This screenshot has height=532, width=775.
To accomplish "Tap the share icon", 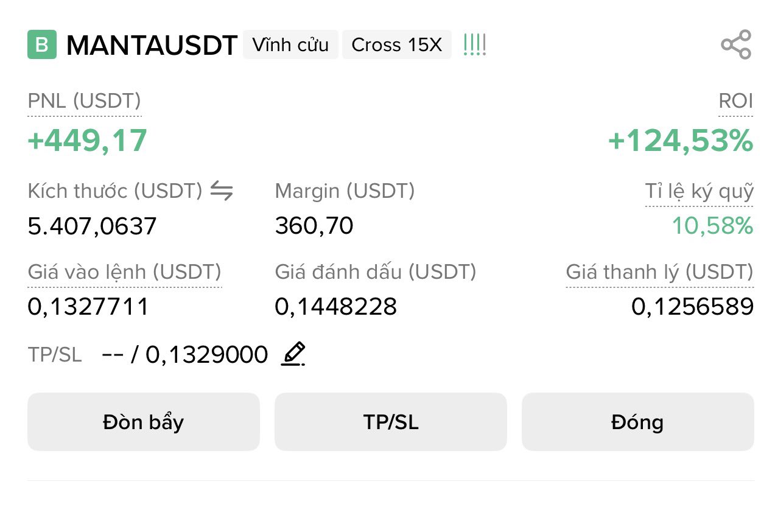I will (x=736, y=44).
